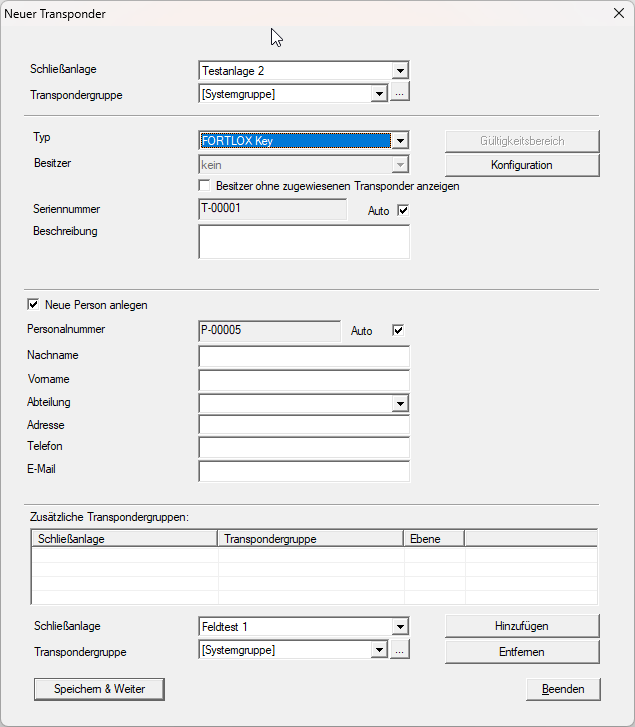Focus the Beschreibung text area
The image size is (635, 727).
click(x=304, y=241)
